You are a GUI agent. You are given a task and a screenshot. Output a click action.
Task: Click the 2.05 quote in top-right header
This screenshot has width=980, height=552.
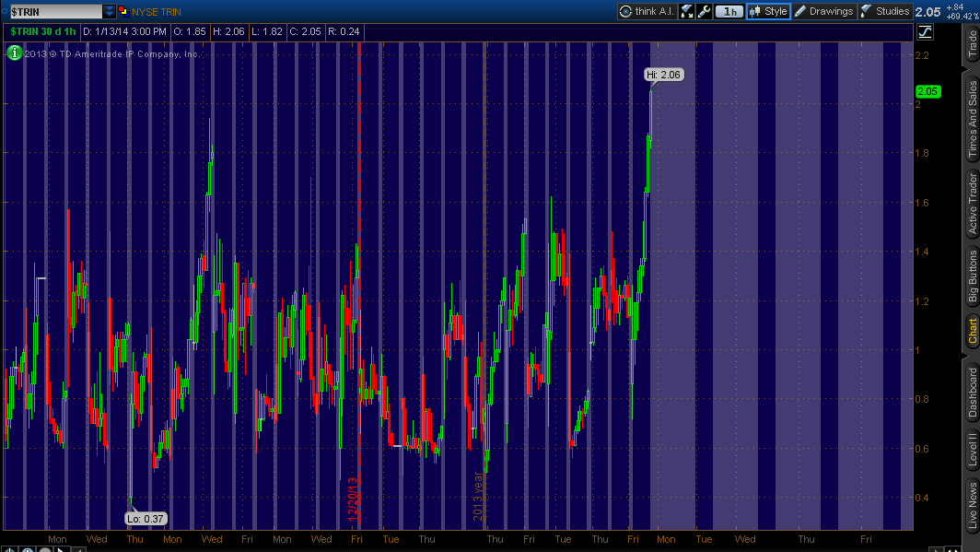click(x=927, y=12)
